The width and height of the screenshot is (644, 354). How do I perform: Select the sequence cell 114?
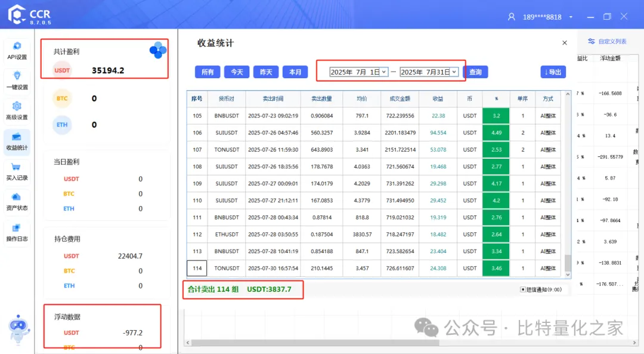tap(197, 268)
